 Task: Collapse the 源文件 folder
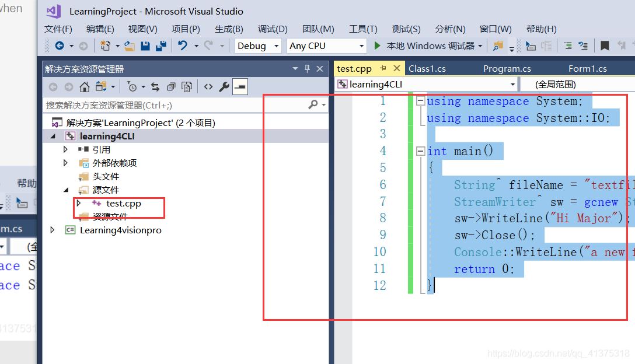66,190
